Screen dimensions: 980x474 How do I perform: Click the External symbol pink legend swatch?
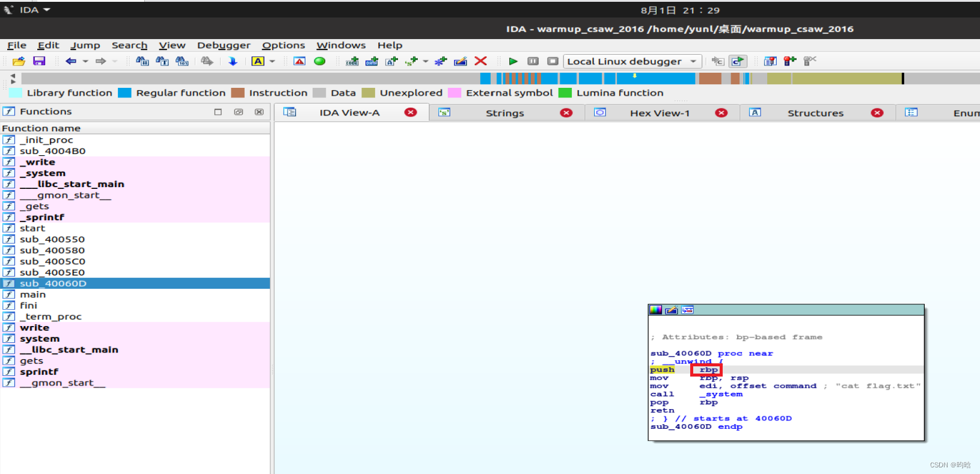click(x=455, y=93)
